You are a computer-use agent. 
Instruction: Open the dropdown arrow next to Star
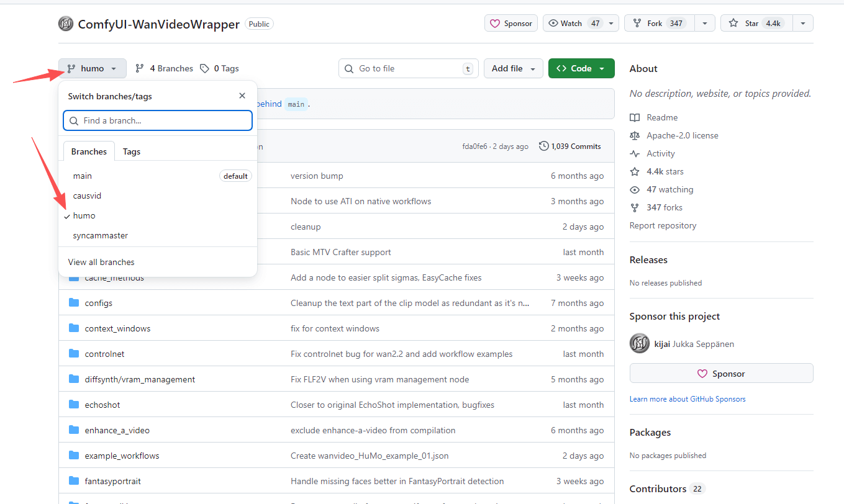pyautogui.click(x=803, y=24)
